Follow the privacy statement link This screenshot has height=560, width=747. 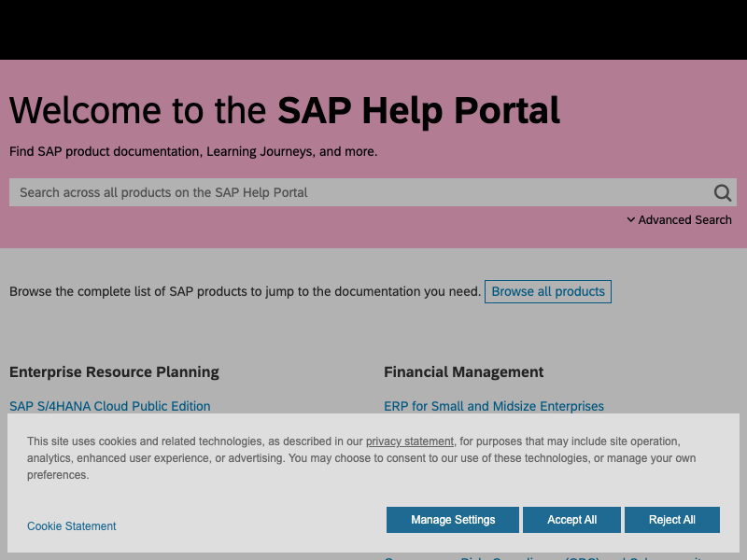pos(410,441)
